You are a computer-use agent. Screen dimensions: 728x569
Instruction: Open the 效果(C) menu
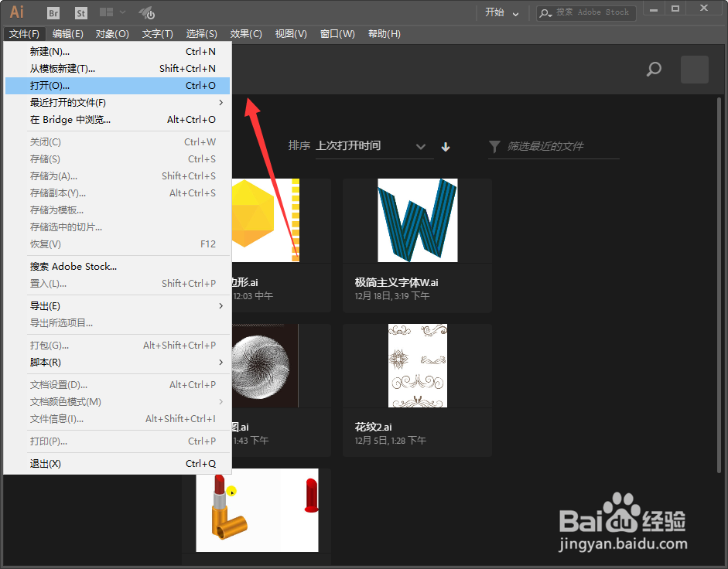[x=246, y=34]
